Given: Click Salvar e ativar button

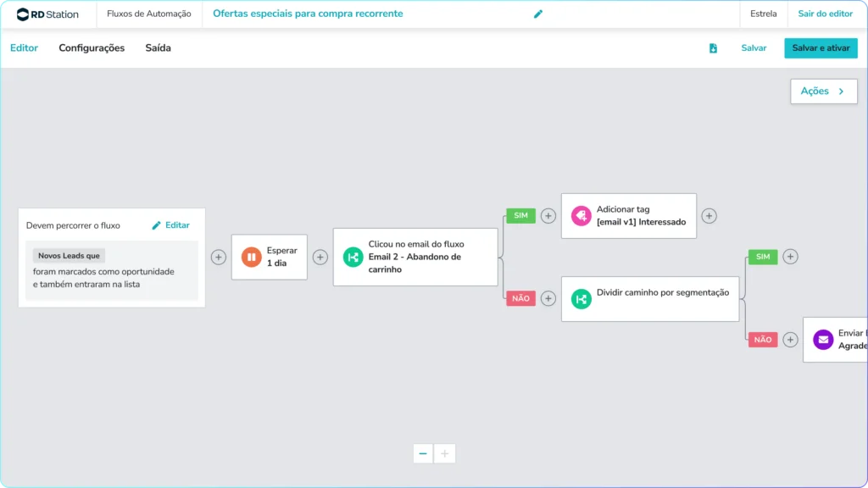Looking at the screenshot, I should pos(821,48).
